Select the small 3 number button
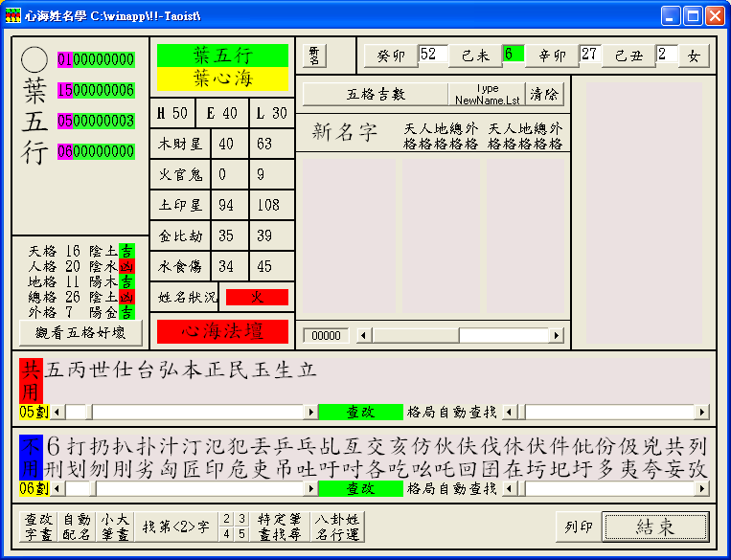 (241, 519)
